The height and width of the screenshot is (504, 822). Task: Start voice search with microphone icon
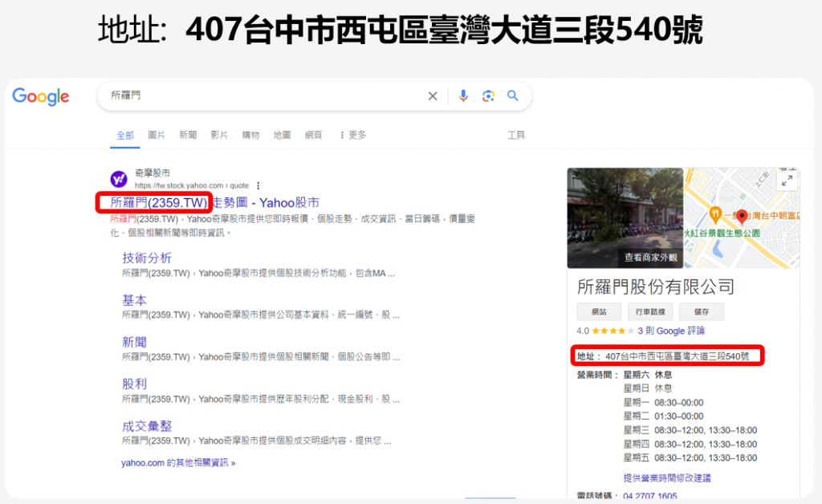pyautogui.click(x=463, y=96)
